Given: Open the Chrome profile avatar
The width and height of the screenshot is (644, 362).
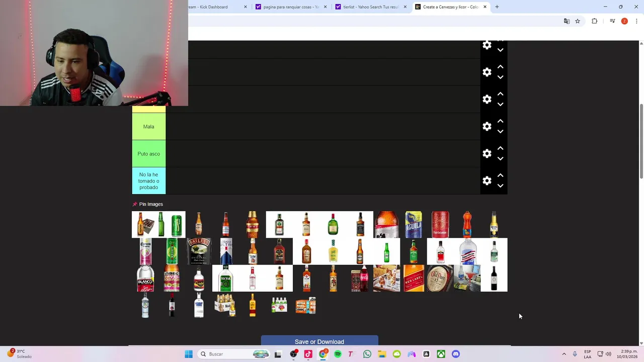Looking at the screenshot, I should [624, 21].
